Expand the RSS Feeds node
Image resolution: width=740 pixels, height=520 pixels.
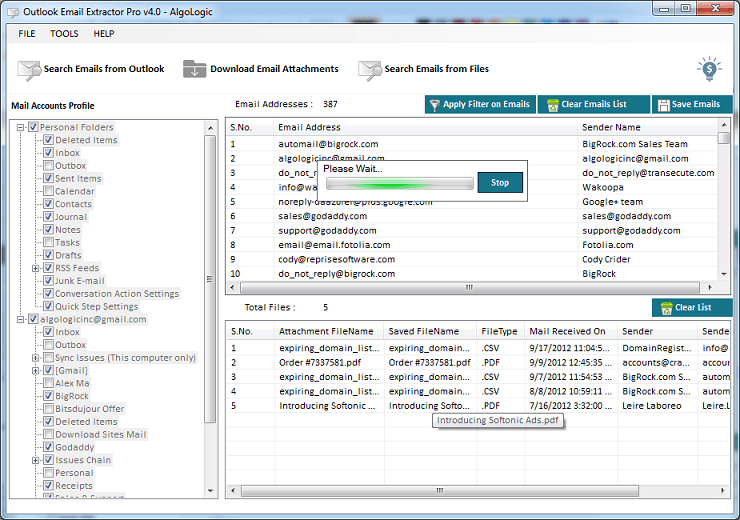pos(35,268)
